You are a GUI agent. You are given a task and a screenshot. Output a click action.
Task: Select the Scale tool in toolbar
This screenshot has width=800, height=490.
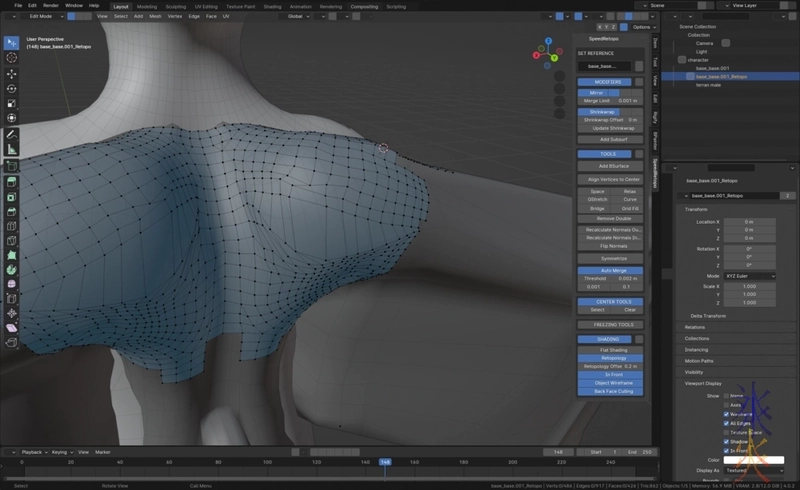coord(11,103)
